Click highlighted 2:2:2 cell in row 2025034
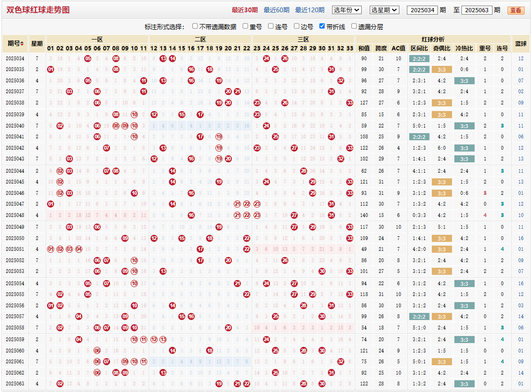 point(420,59)
